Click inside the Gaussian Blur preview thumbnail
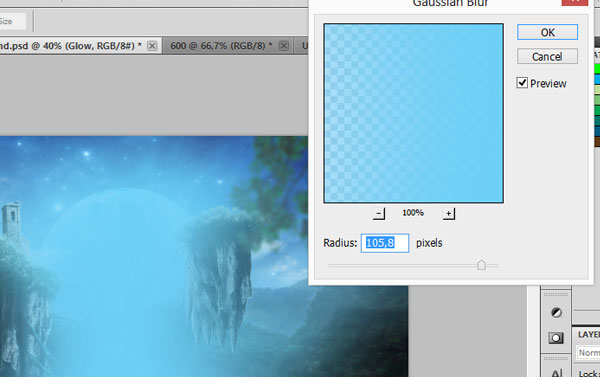This screenshot has height=377, width=600. (x=413, y=113)
